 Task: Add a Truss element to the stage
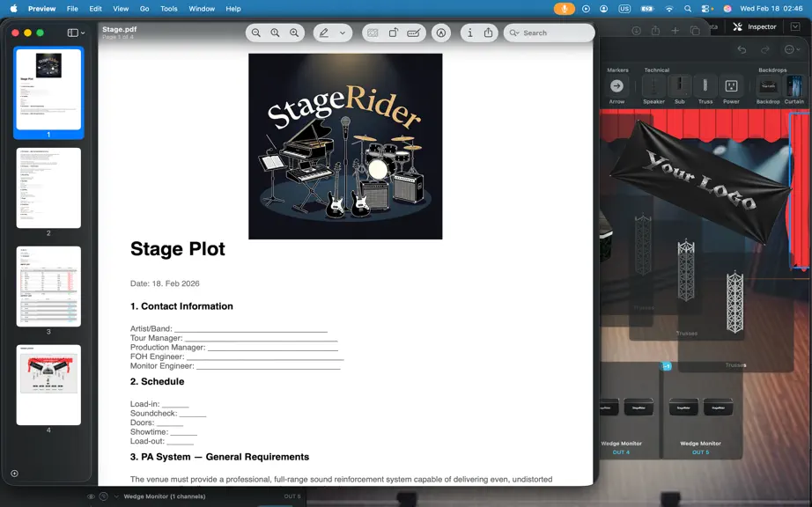click(705, 90)
